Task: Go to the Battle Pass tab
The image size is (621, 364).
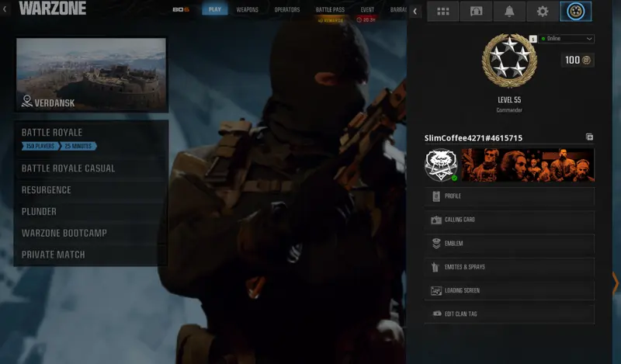Action: click(330, 10)
